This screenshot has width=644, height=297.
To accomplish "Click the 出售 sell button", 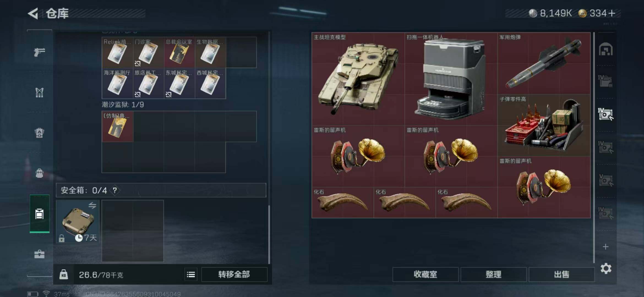I will tap(561, 274).
